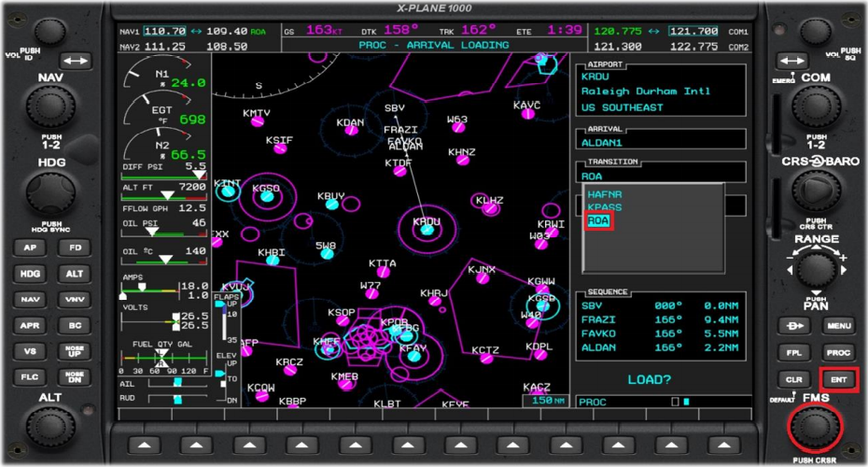868x467 pixels.
Task: Toggle BC back course button
Action: click(75, 325)
